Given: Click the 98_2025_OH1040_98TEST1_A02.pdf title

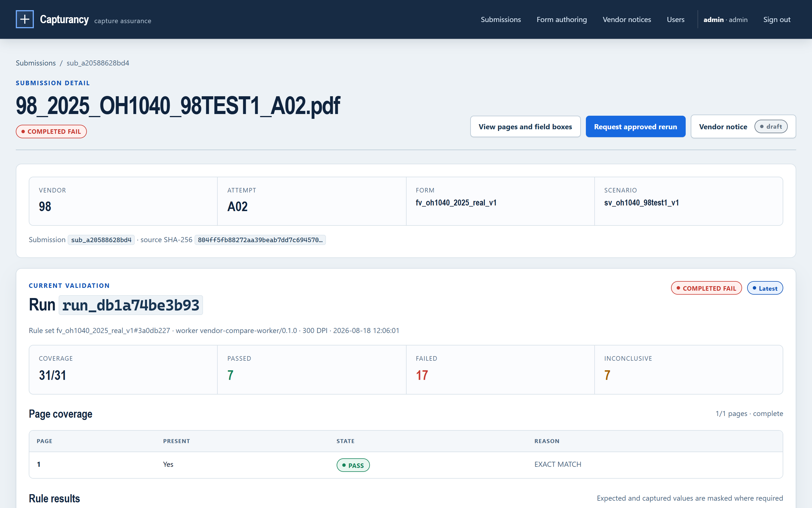Looking at the screenshot, I should coord(178,106).
